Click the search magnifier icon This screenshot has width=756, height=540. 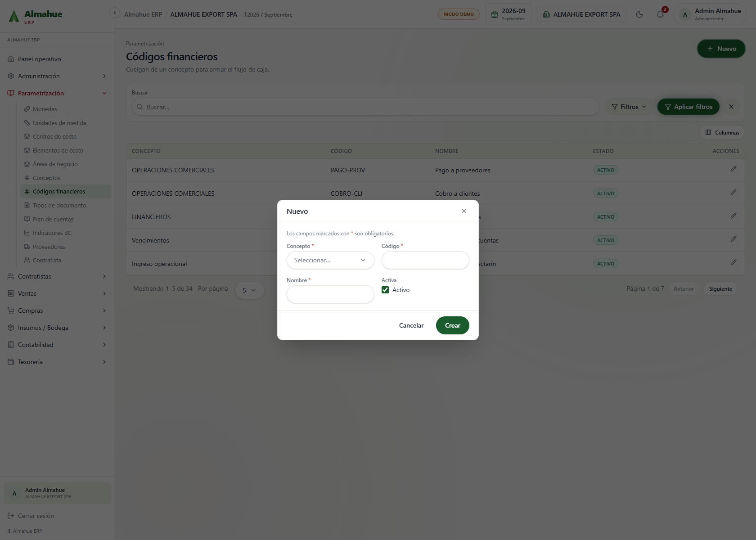click(x=139, y=107)
